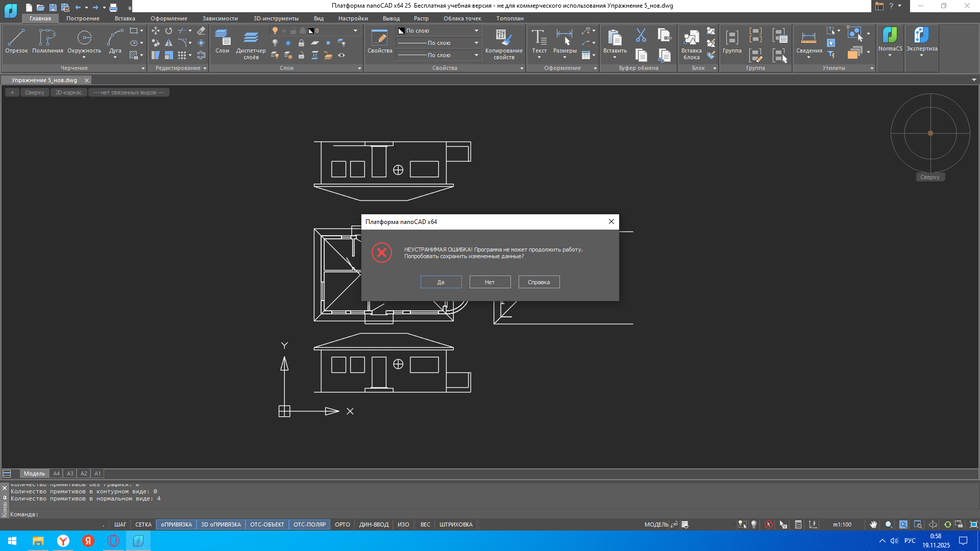The width and height of the screenshot is (980, 551).
Task: Disable оПРИВЯЗКА object snap toggle
Action: [x=176, y=524]
